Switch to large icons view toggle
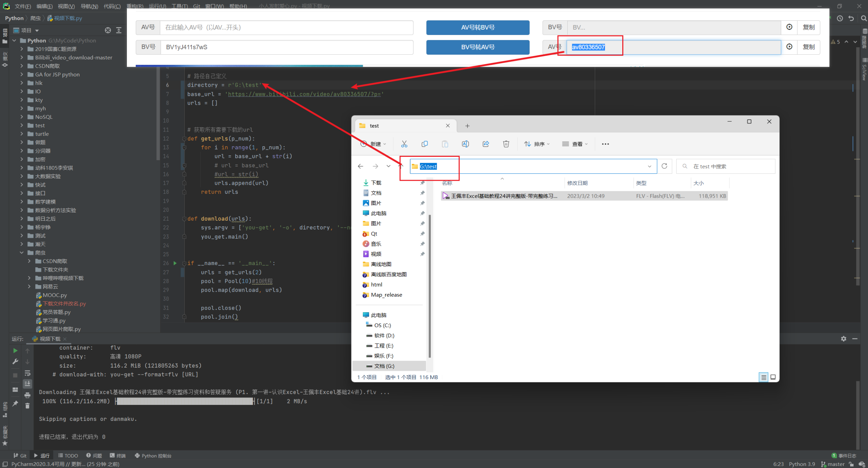The height and width of the screenshot is (468, 868). pos(773,377)
